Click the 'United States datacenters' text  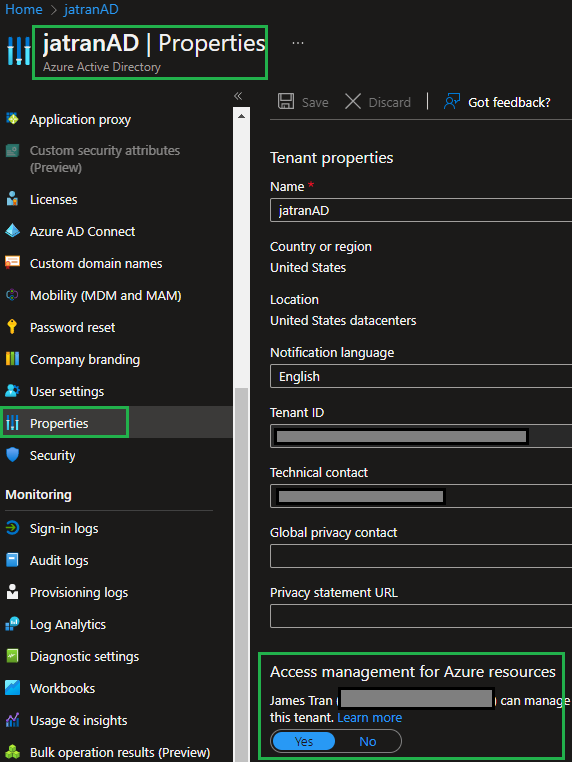343,321
